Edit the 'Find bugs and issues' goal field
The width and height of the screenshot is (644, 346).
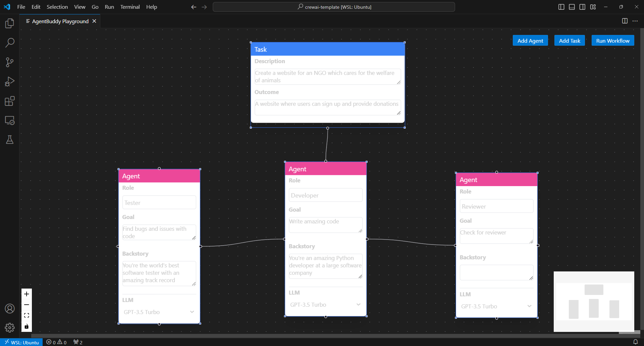pyautogui.click(x=159, y=232)
